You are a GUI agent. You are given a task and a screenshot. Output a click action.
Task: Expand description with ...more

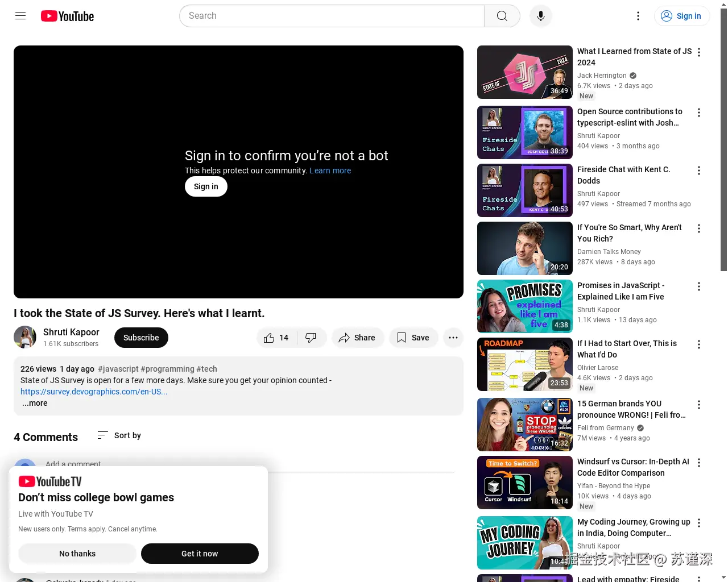[35, 403]
